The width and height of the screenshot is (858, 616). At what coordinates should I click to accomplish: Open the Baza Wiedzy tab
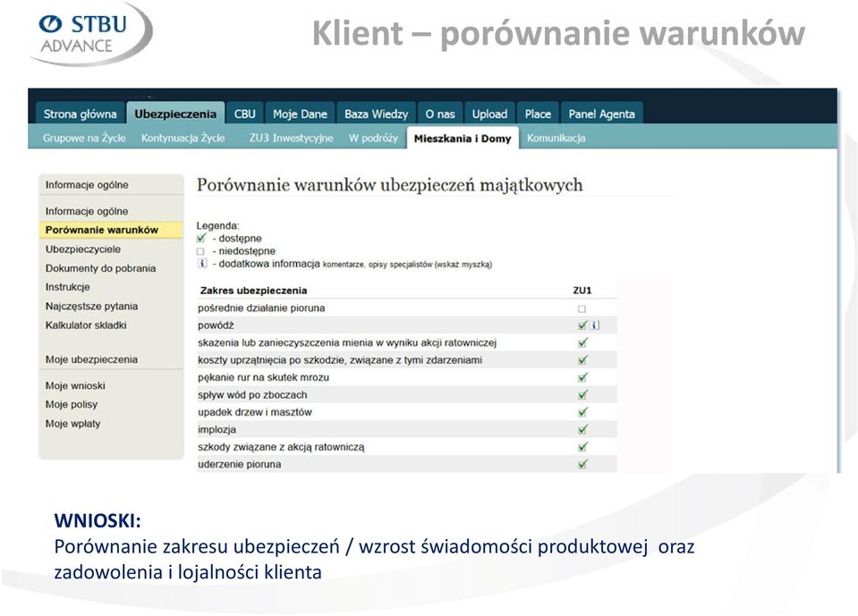pyautogui.click(x=376, y=114)
